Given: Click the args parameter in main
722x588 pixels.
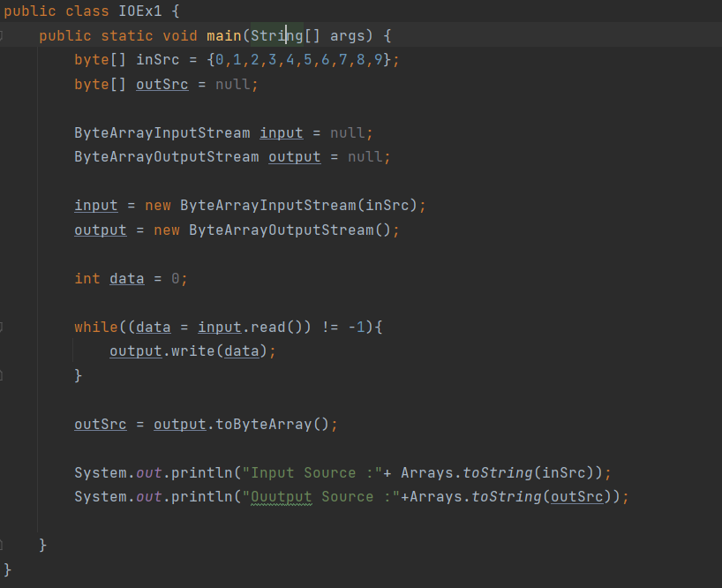Looking at the screenshot, I should tap(347, 35).
